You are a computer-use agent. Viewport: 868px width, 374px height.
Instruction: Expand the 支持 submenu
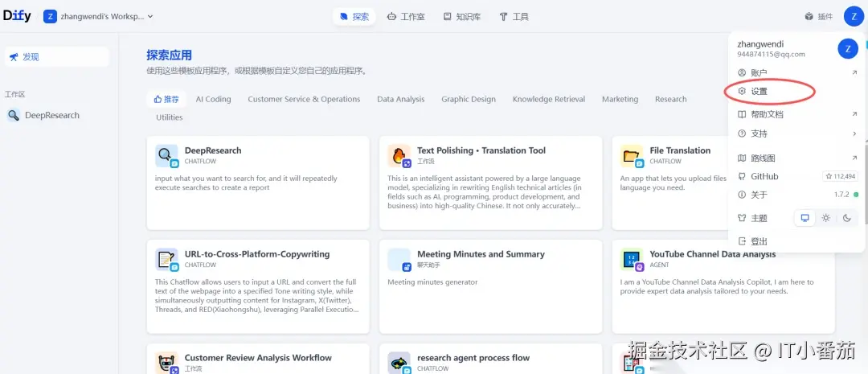pos(796,134)
